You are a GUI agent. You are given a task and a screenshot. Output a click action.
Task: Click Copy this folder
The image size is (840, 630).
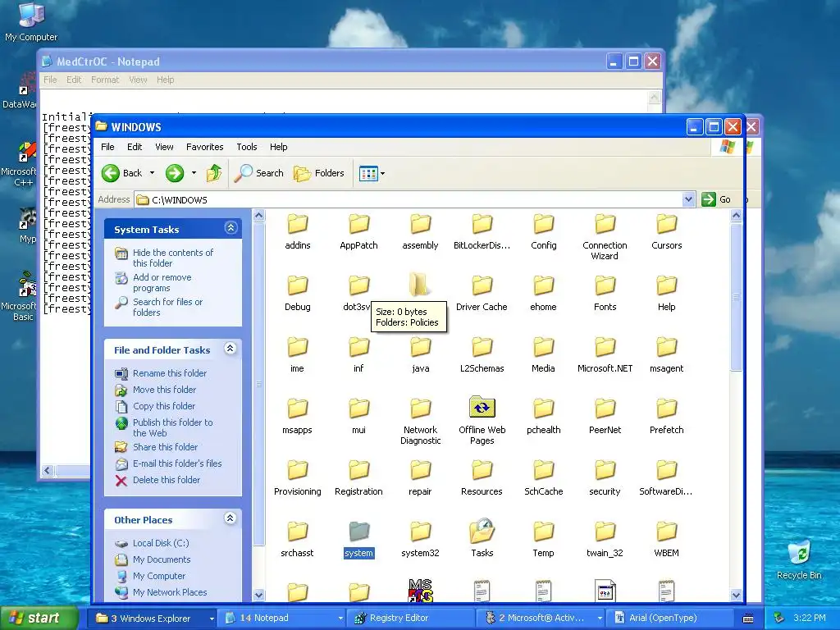pos(164,406)
